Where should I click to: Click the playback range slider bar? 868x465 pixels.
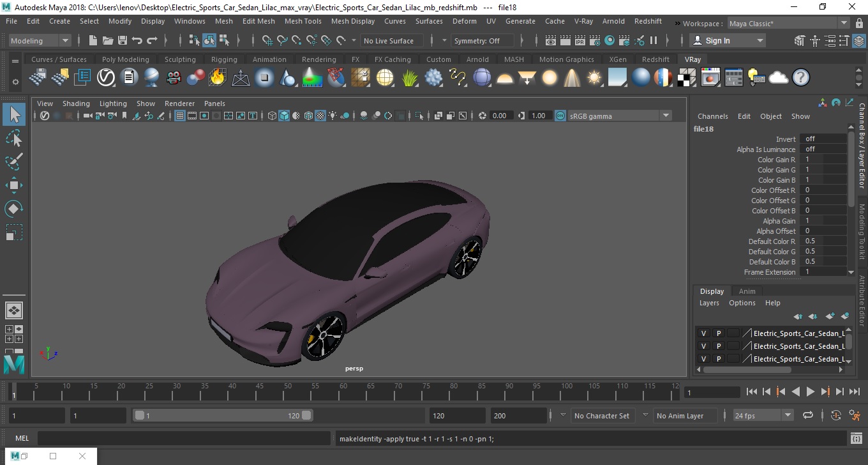pos(222,415)
